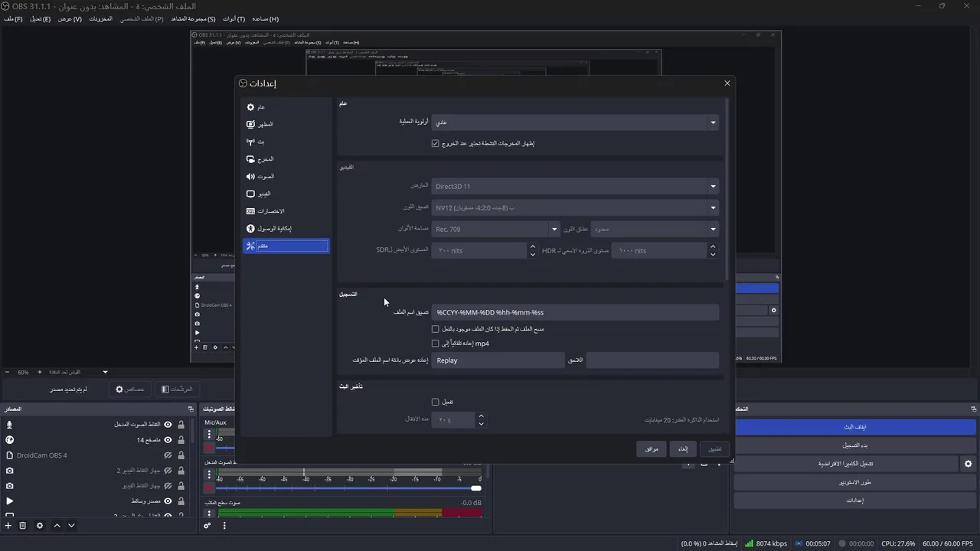Open the Tools (أدوات) menu
Screen dimensions: 980x551
[x=234, y=19]
